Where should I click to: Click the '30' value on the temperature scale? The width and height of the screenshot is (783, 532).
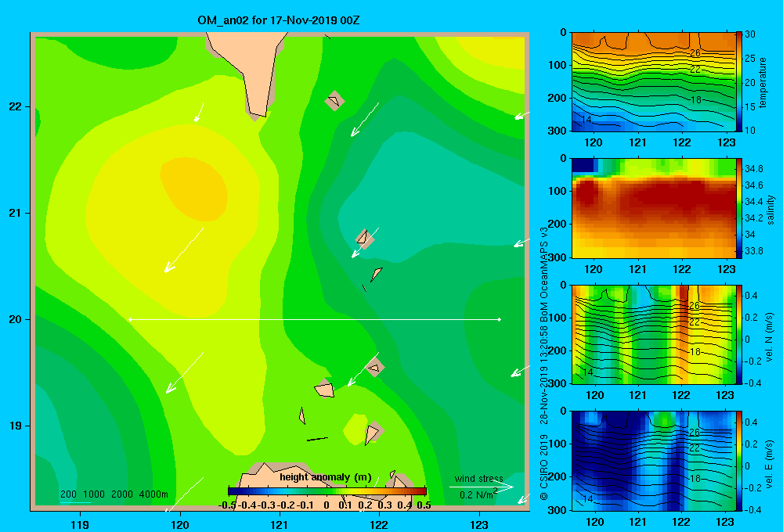[750, 34]
